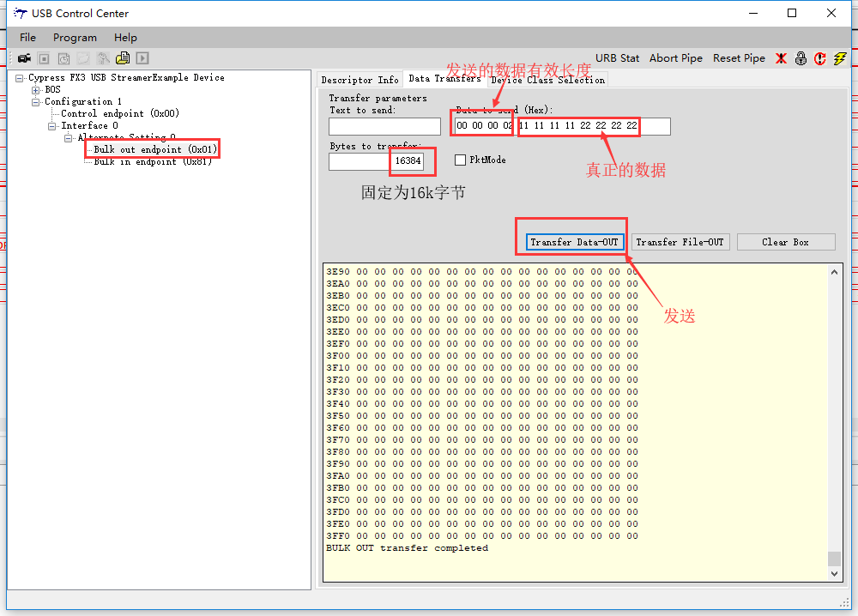This screenshot has width=858, height=616.
Task: Maximize the USB Control Center window
Action: (x=792, y=13)
